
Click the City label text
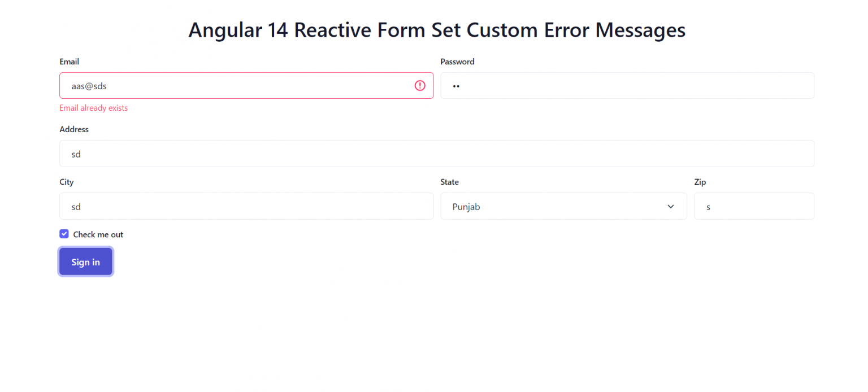pyautogui.click(x=66, y=182)
